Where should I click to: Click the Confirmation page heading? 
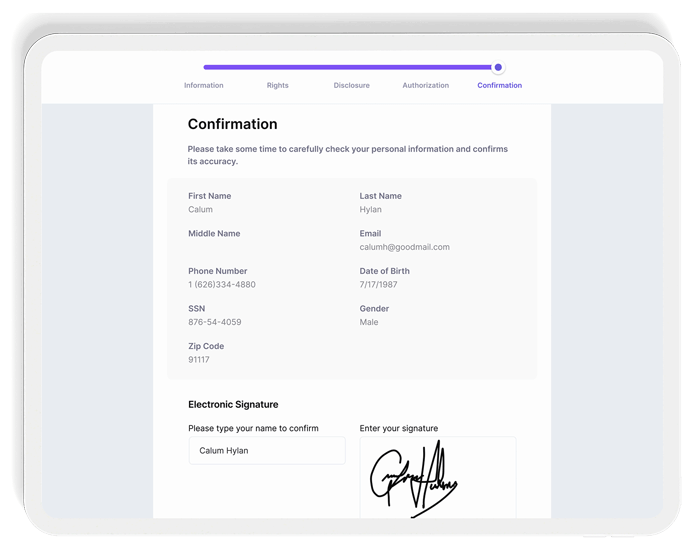tap(232, 125)
